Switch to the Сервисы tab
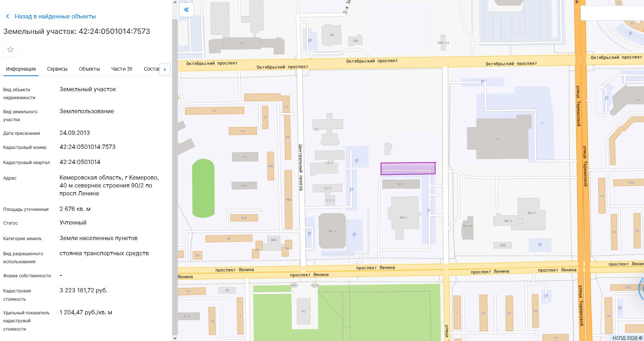 (57, 69)
